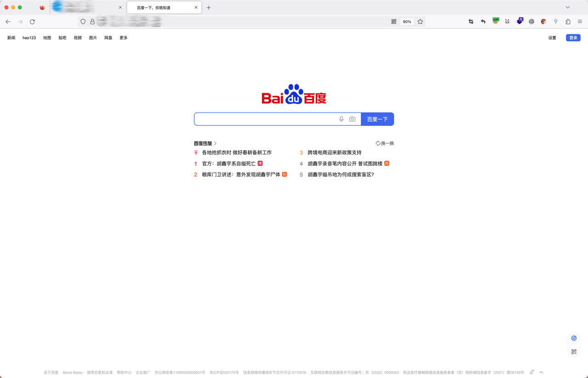Open the tracking protection shield
This screenshot has height=378, width=588.
[x=83, y=22]
